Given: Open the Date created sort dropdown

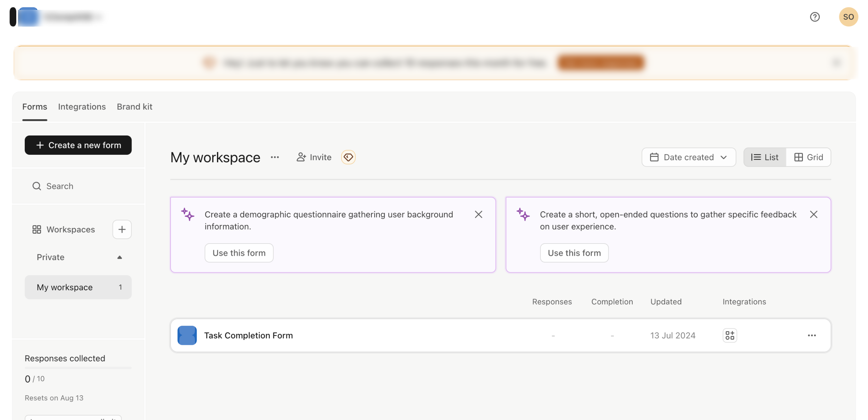Looking at the screenshot, I should 688,157.
